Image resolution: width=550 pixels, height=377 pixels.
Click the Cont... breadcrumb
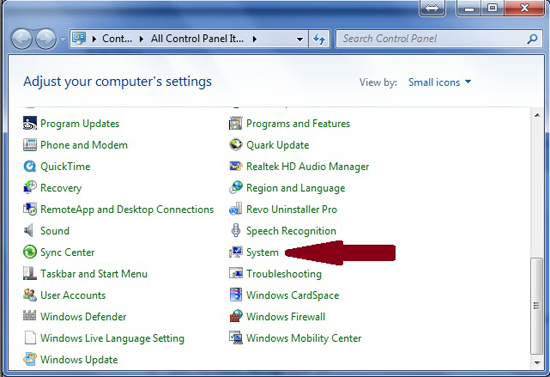[x=117, y=39]
